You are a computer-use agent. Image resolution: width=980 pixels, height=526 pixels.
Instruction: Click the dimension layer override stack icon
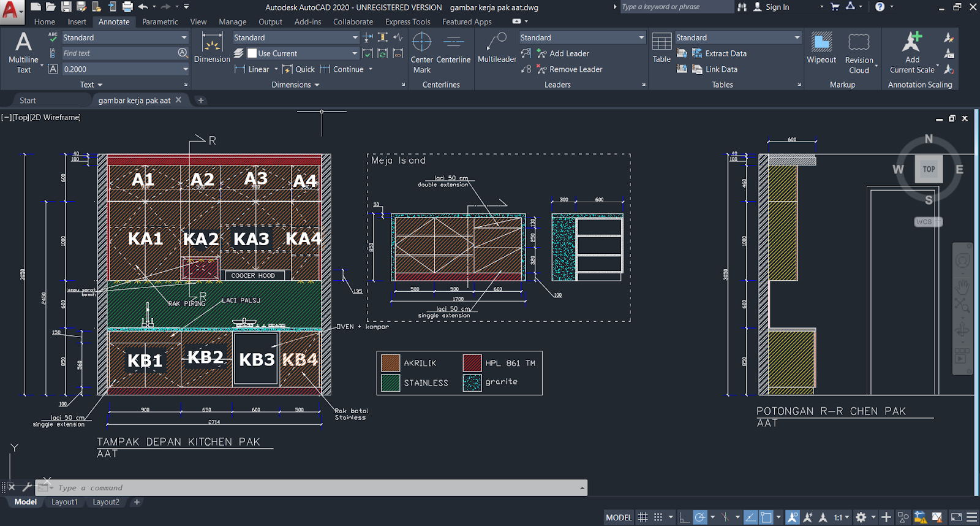[239, 53]
